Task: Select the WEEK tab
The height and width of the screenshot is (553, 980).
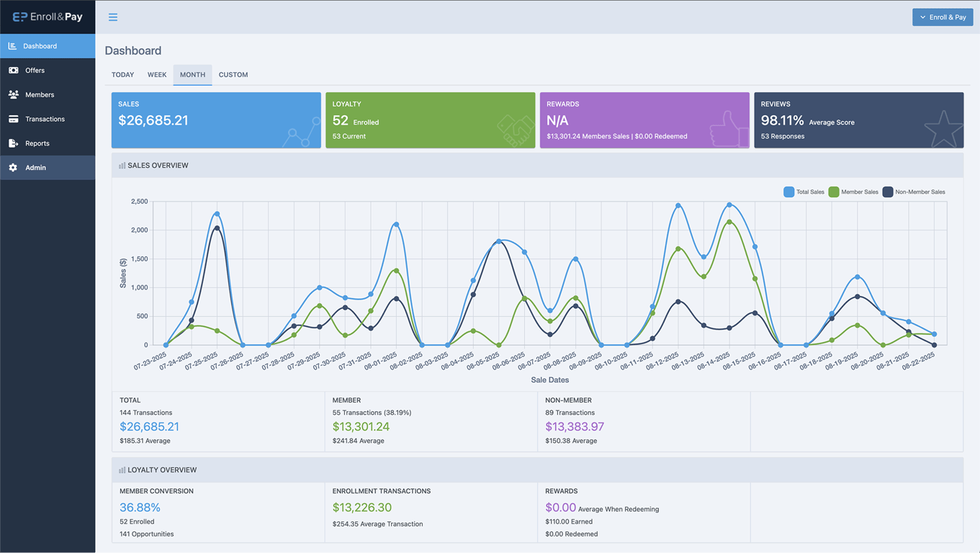Action: pyautogui.click(x=157, y=75)
